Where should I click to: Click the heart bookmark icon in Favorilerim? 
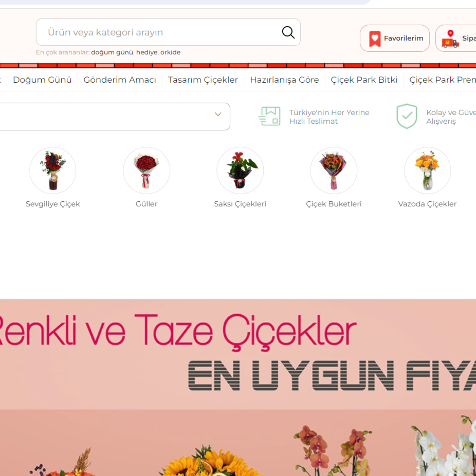(375, 38)
